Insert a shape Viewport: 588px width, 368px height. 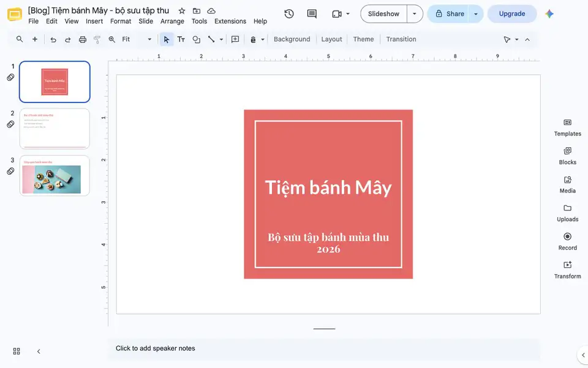tap(196, 39)
